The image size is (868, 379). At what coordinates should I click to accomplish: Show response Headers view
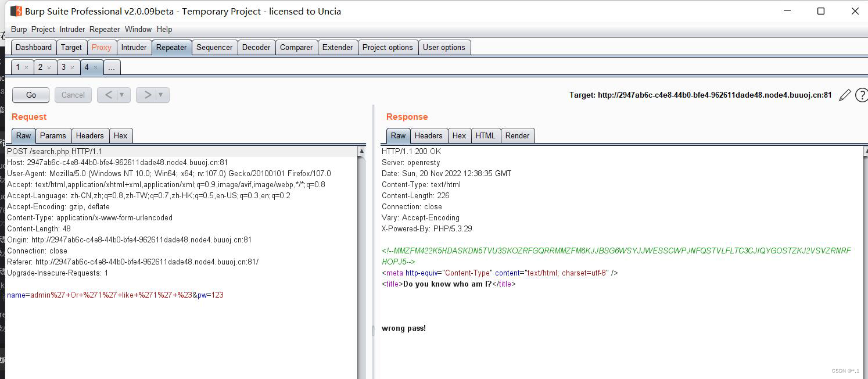pos(428,135)
